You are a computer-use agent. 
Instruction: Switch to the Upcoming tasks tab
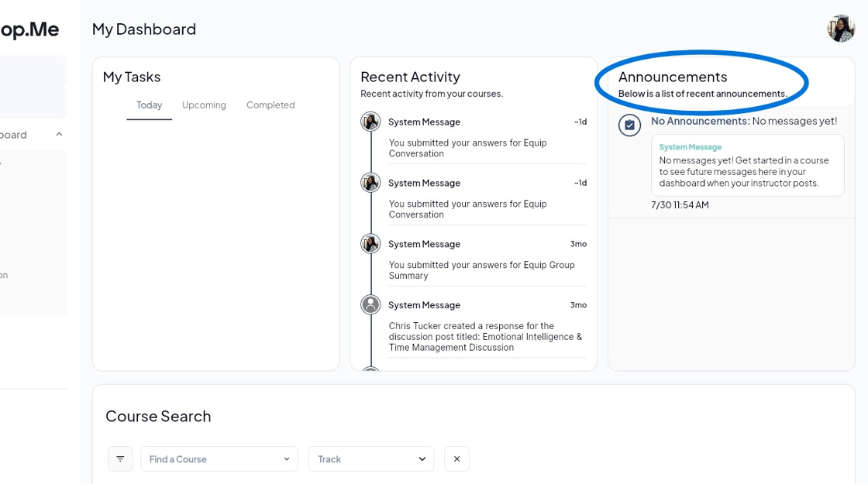pyautogui.click(x=204, y=105)
